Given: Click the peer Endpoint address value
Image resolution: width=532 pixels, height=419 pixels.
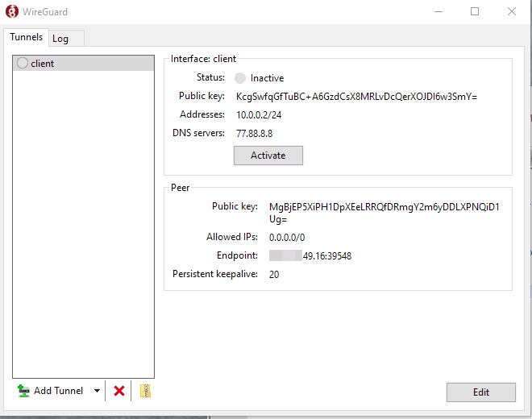Looking at the screenshot, I should 310,256.
